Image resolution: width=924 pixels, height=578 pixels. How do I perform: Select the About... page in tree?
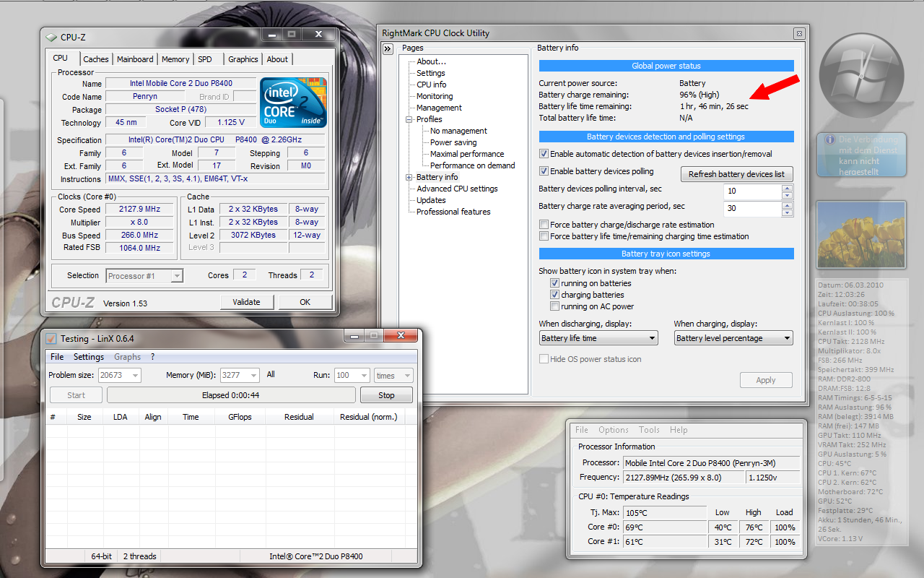click(432, 61)
